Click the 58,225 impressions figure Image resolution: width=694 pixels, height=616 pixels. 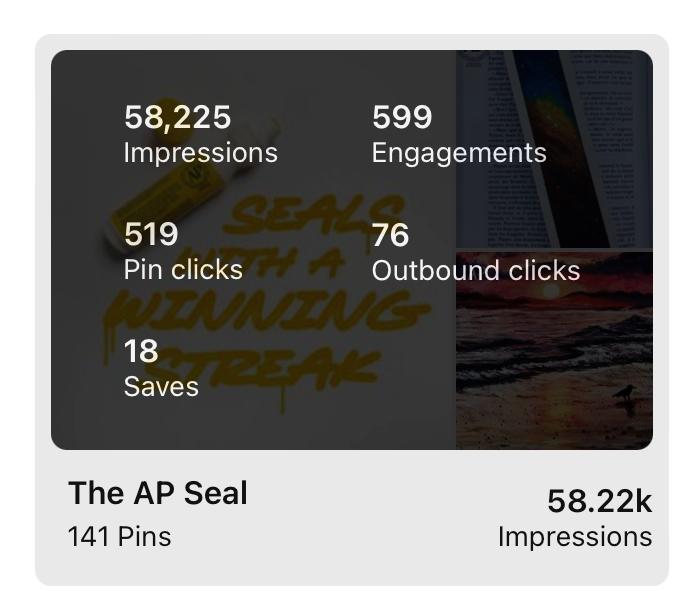click(177, 118)
